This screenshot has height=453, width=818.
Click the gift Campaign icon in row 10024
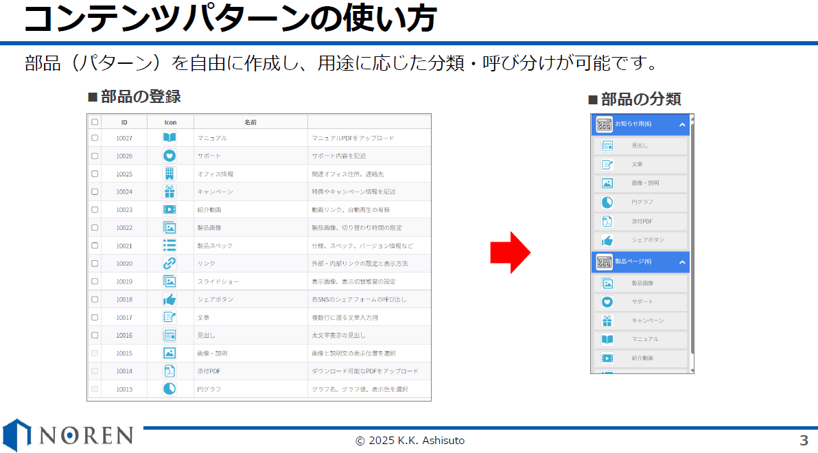click(x=169, y=192)
